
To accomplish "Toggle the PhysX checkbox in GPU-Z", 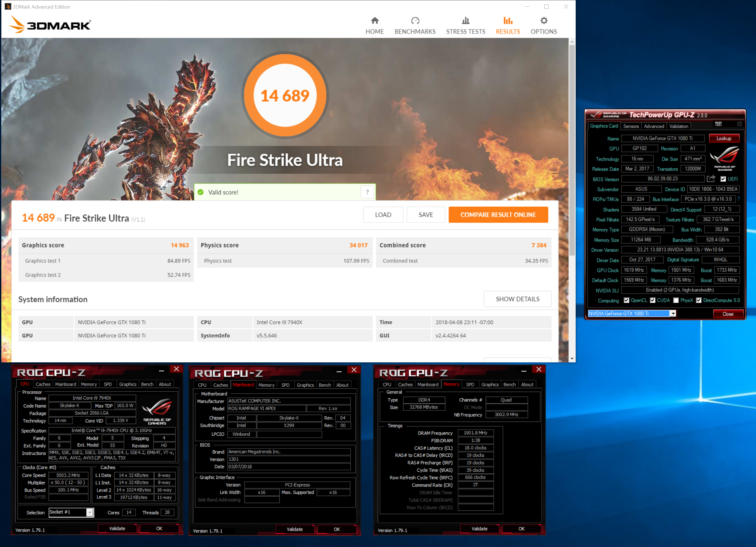I will click(676, 300).
